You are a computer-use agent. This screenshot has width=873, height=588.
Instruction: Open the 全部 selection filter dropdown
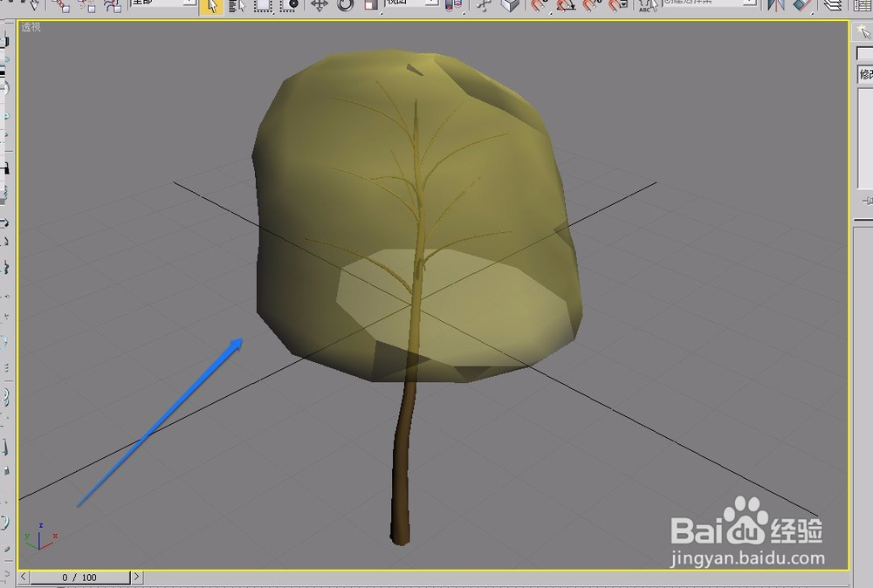pos(164,3)
